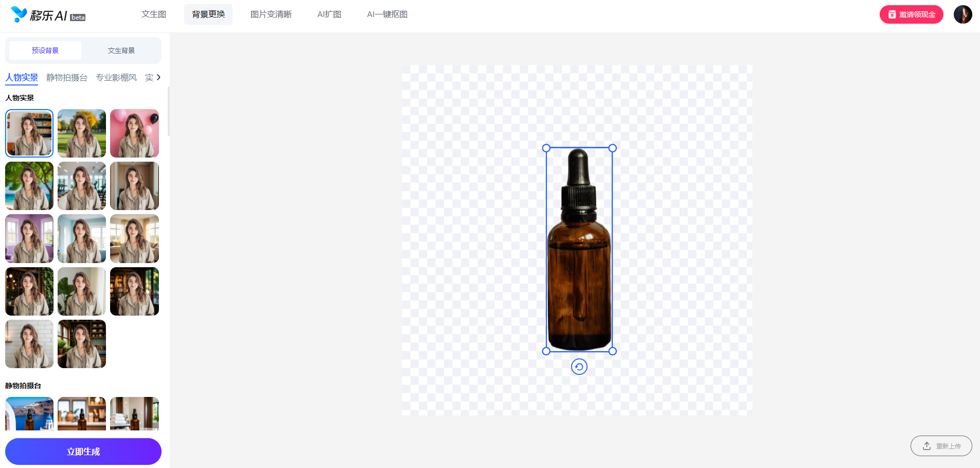Choose the dark library bookshelf thumbnail
The width and height of the screenshot is (980, 468).
(x=134, y=291)
